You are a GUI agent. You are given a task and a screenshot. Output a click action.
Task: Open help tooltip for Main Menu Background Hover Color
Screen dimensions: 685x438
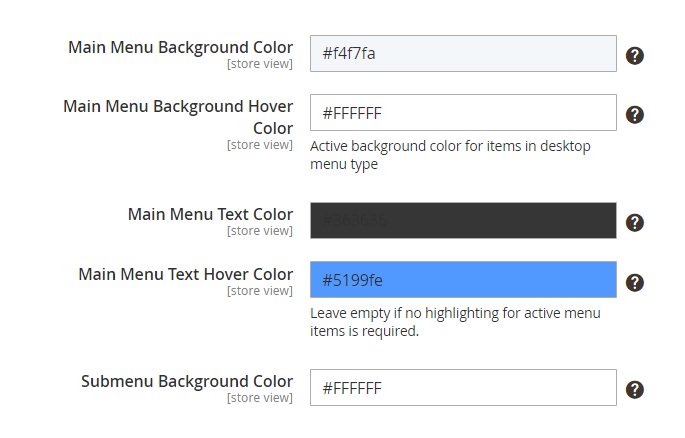634,115
